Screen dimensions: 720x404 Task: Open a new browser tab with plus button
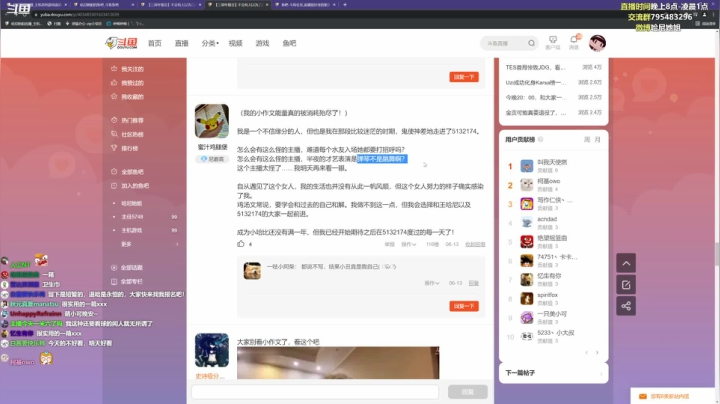[345, 5]
